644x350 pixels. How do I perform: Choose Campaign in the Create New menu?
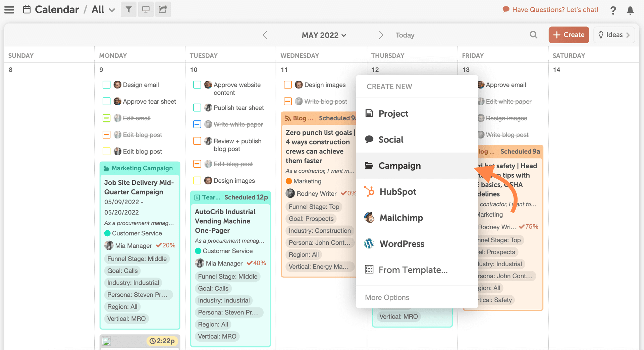coord(399,166)
